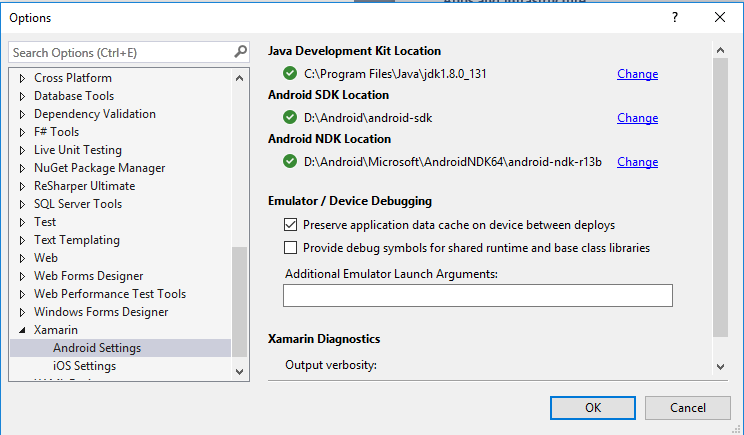Expand the Web node arrow
744x435 pixels.
click(22, 259)
